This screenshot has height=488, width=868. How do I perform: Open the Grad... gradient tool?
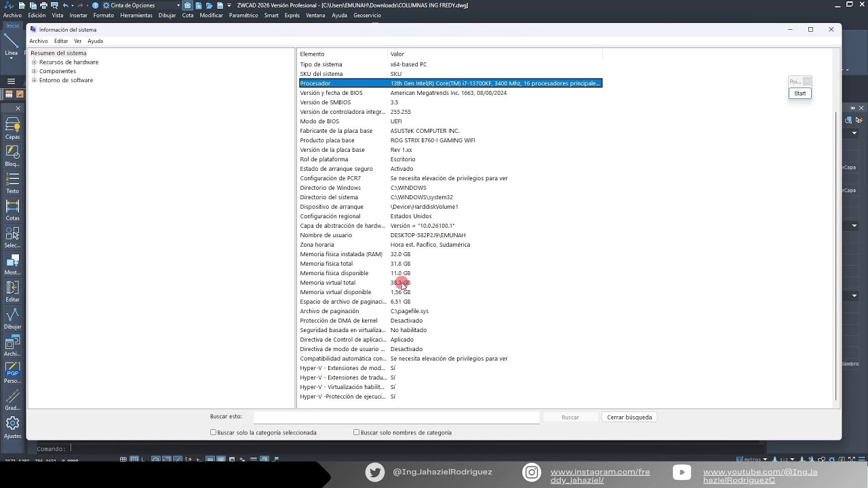[x=12, y=400]
